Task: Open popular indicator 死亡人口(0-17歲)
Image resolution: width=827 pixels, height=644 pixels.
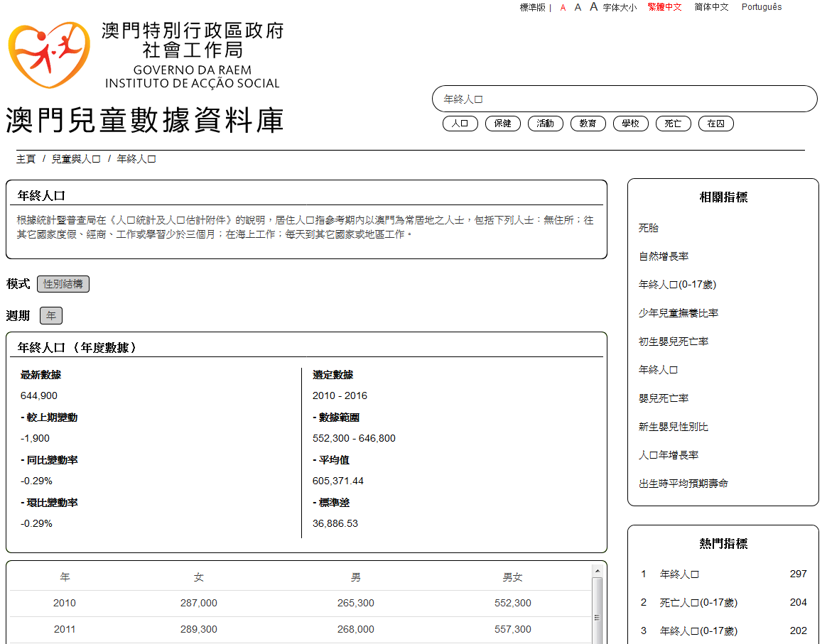Action: click(x=698, y=603)
